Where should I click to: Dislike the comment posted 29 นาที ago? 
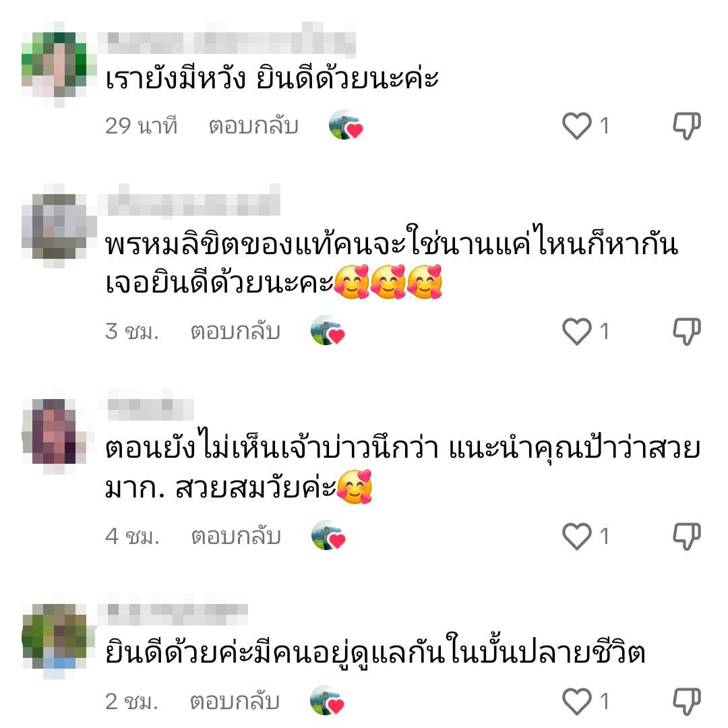point(687,126)
